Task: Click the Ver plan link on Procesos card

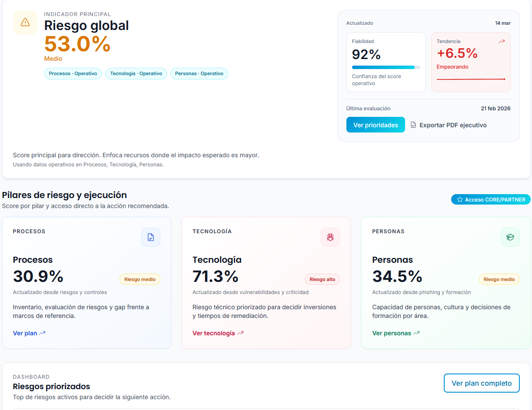Action: [25, 333]
